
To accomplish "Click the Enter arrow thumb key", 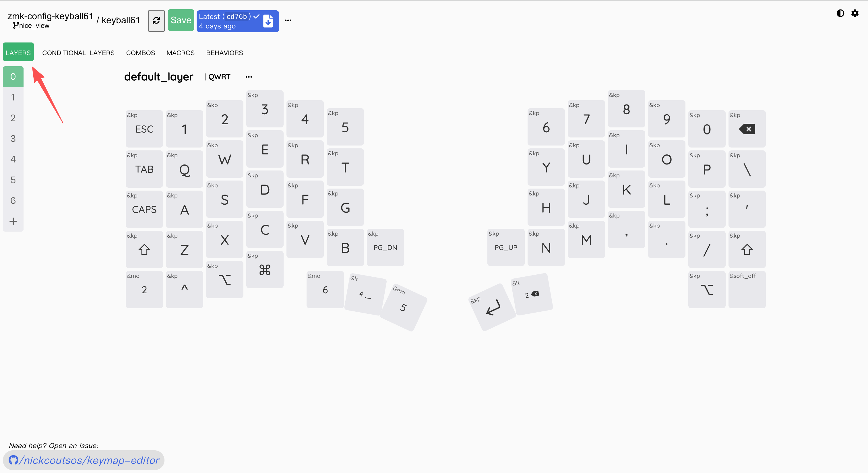I will click(493, 308).
